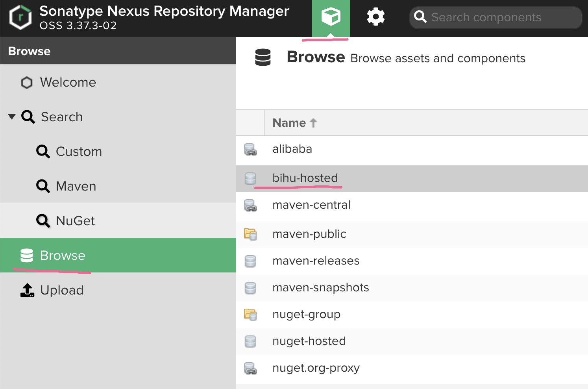Open the alibaba repository
Image resolution: width=588 pixels, height=389 pixels.
(x=292, y=149)
